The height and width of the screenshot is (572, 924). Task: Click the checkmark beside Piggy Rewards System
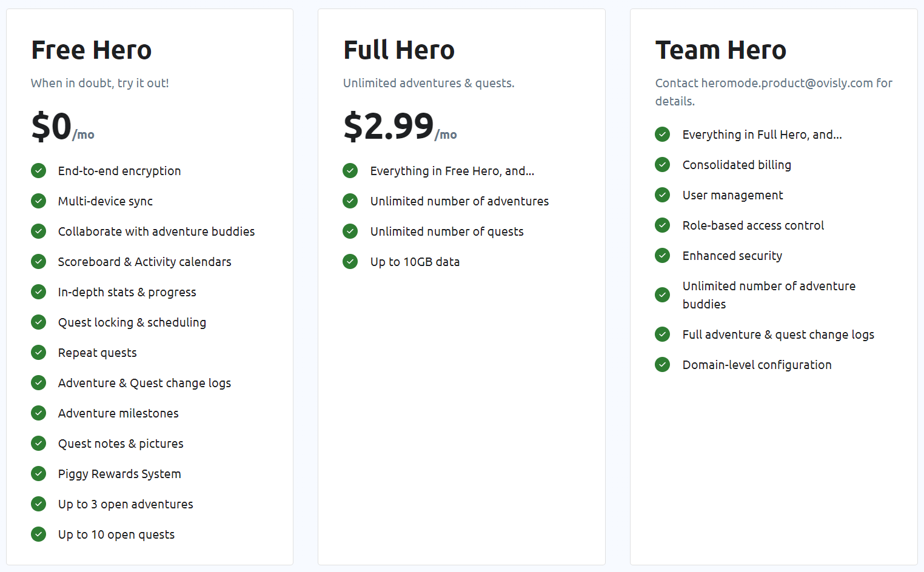click(x=39, y=474)
